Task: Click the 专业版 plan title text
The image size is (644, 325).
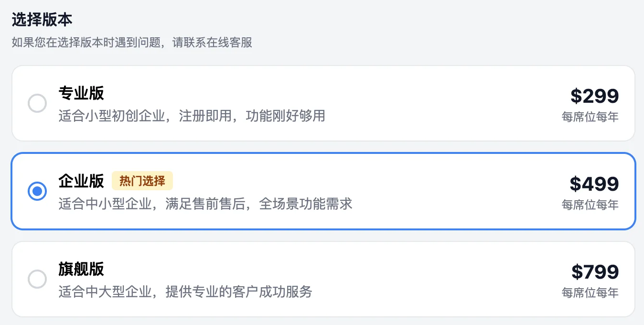Action: [x=81, y=94]
